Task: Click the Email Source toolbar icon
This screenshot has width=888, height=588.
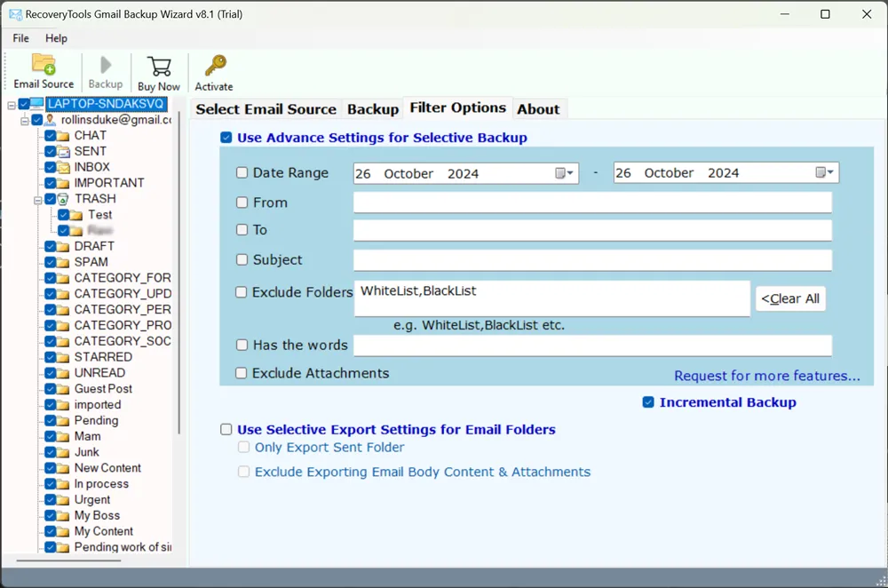Action: 44,66
